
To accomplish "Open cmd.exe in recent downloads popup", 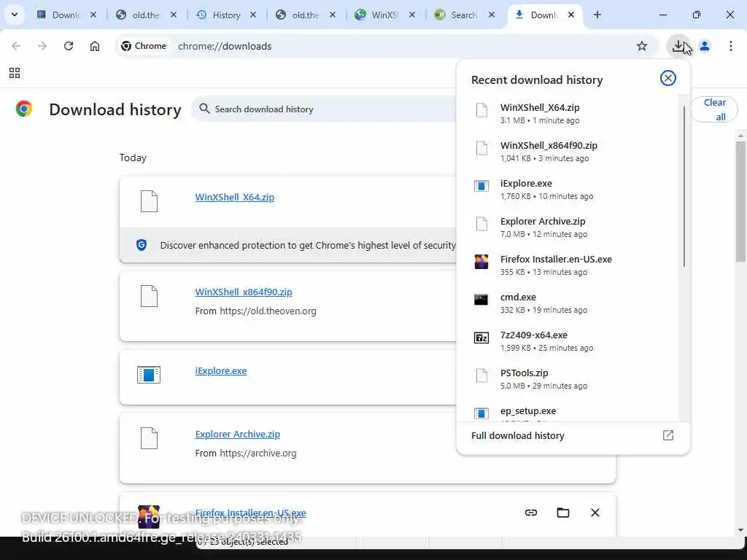I will (567, 303).
